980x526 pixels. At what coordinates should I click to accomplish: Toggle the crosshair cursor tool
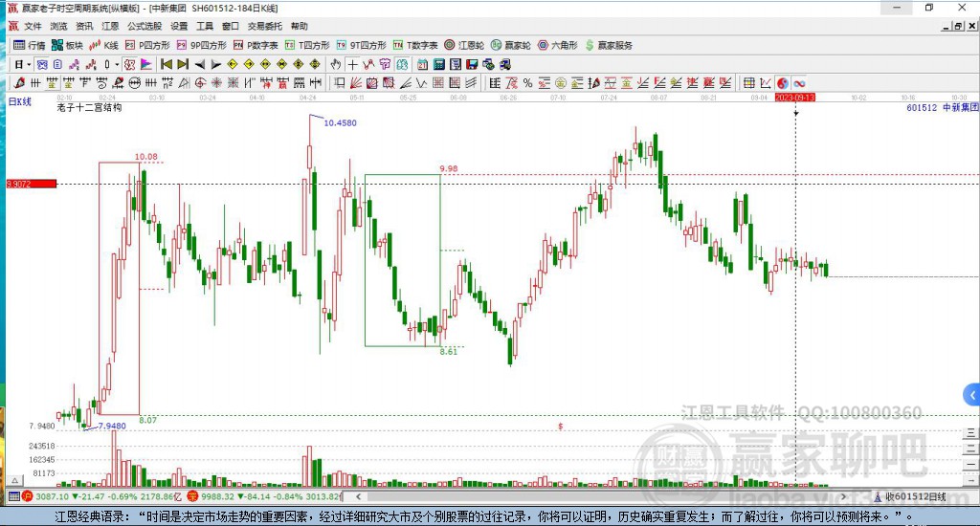pos(353,64)
